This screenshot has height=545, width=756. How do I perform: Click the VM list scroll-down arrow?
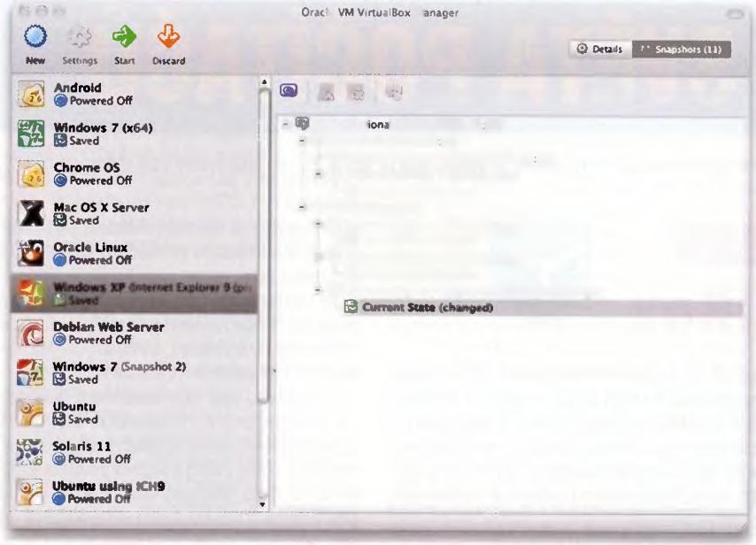[x=262, y=504]
